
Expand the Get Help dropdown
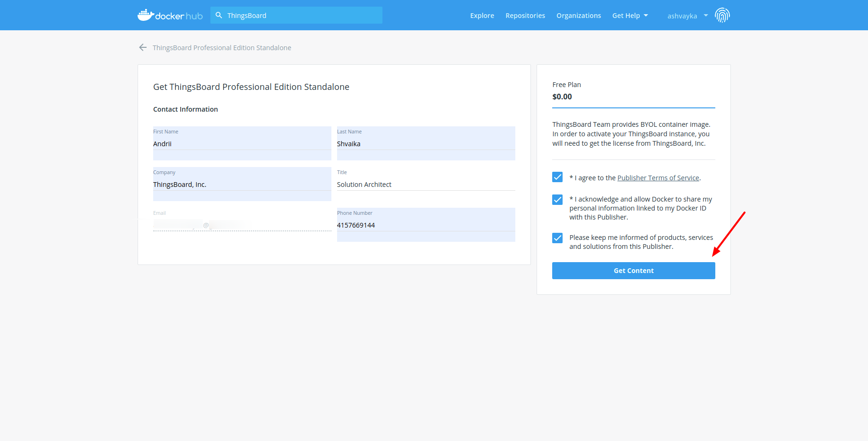[630, 16]
